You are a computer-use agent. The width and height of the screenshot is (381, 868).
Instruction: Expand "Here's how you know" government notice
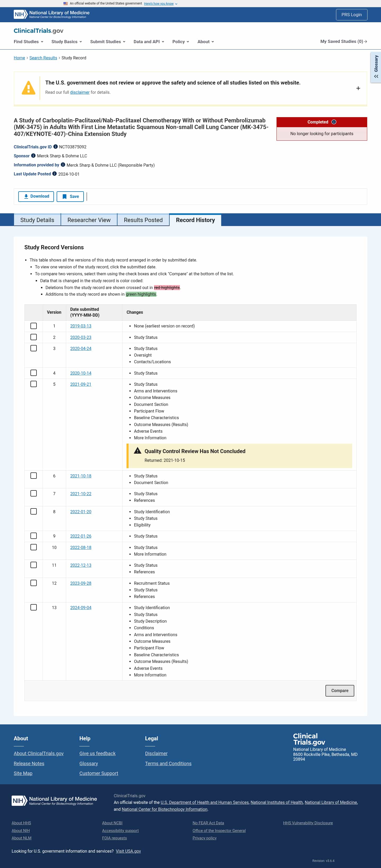tap(160, 4)
